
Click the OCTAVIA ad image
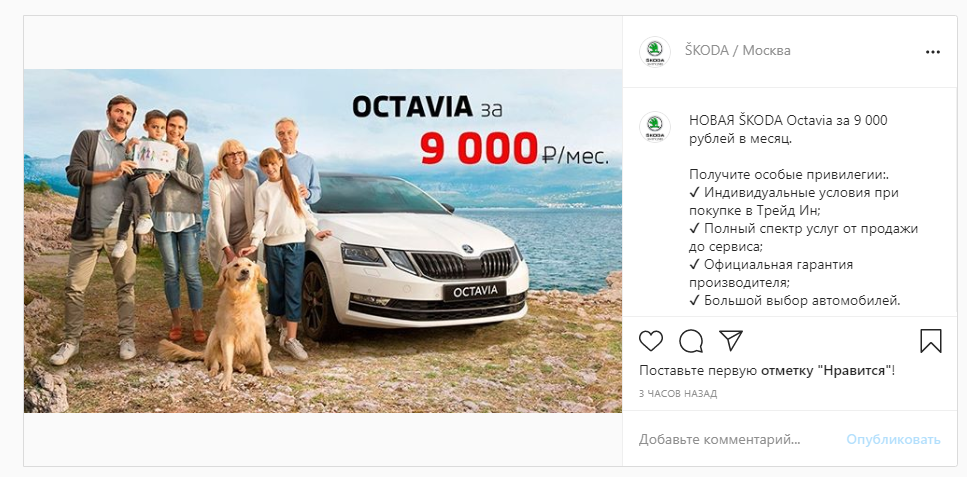coord(323,241)
